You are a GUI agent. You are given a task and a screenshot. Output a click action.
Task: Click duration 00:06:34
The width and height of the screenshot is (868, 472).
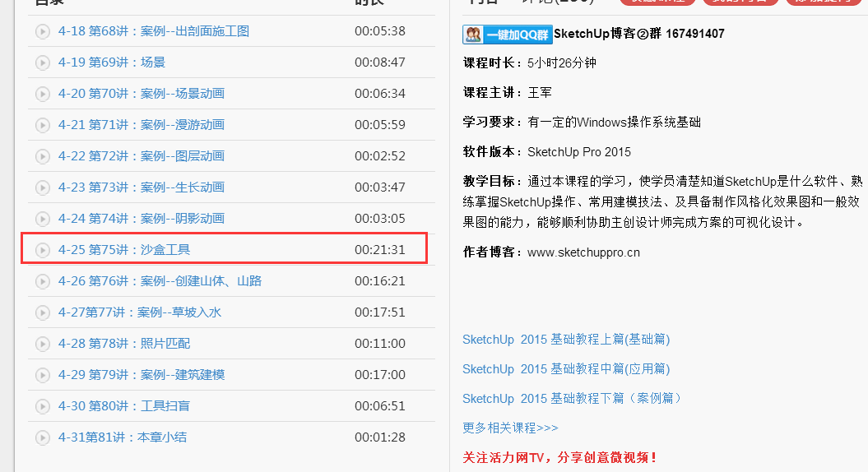380,94
